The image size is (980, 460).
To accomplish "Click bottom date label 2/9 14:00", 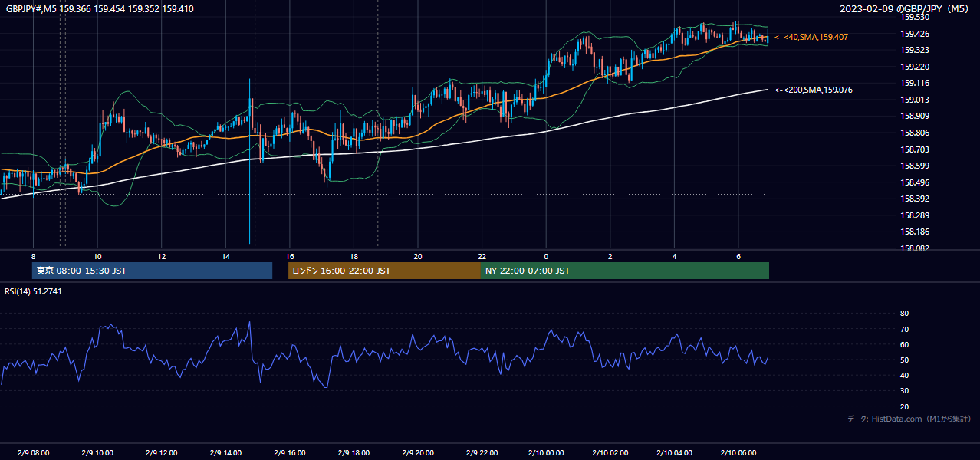I will pos(225,453).
